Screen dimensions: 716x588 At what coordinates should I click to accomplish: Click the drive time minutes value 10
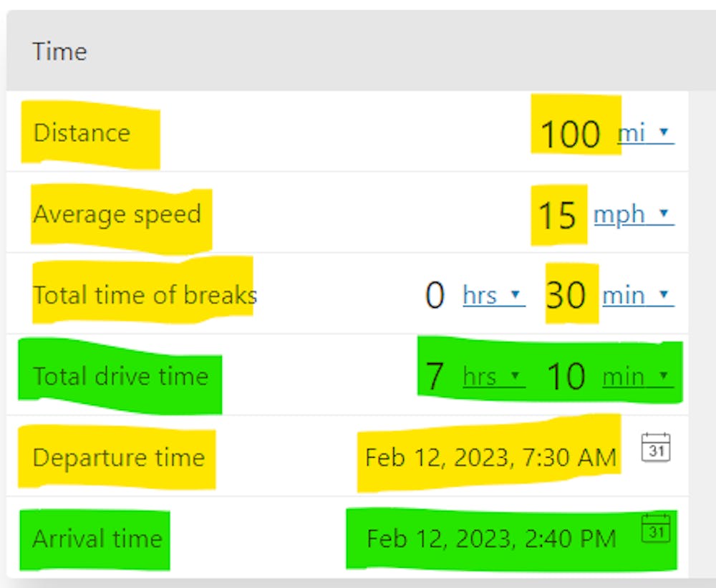[566, 377]
